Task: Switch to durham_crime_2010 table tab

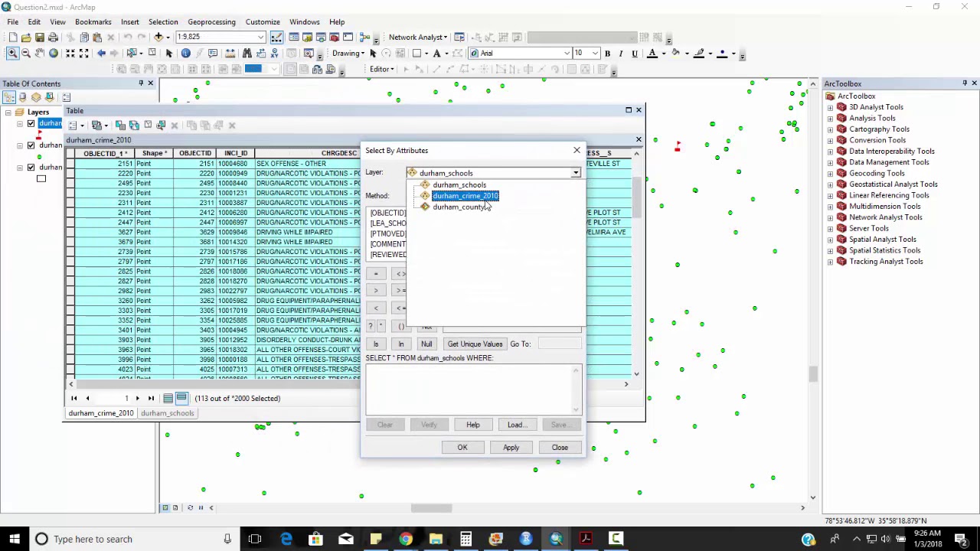Action: coord(101,413)
